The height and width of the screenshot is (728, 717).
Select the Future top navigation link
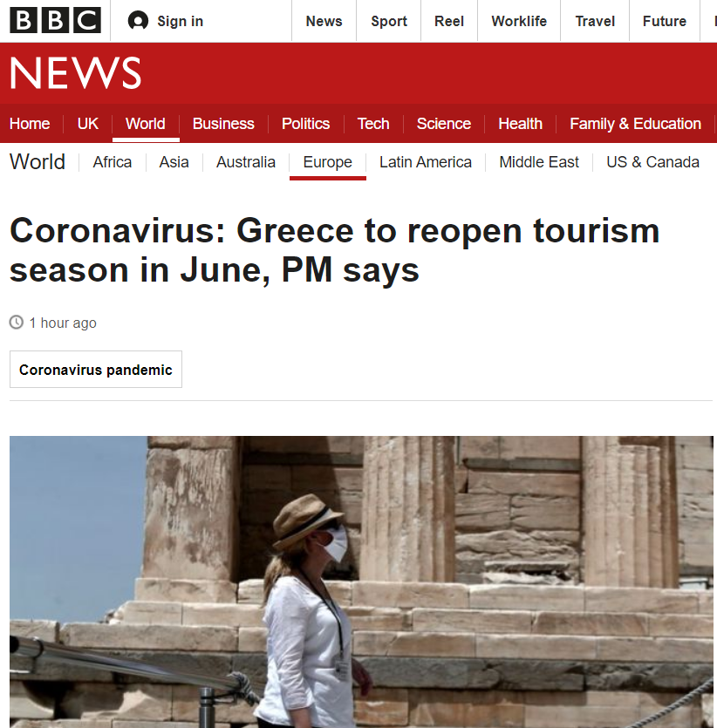(x=665, y=21)
